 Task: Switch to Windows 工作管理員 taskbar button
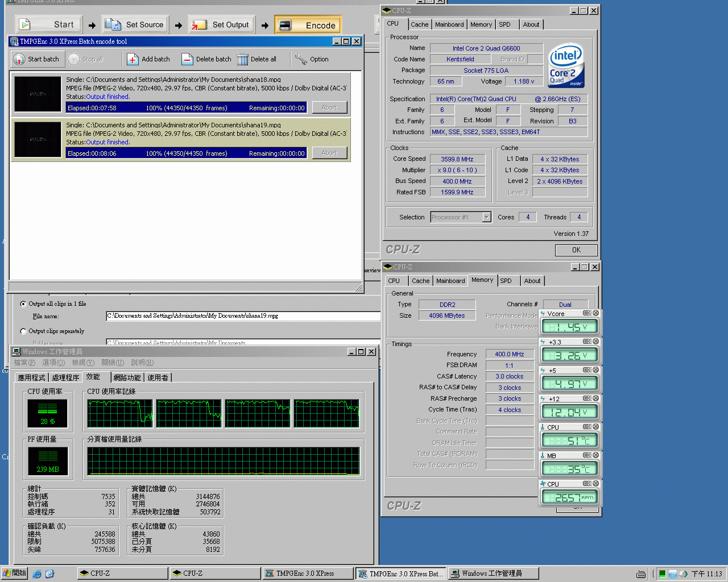[x=493, y=573]
